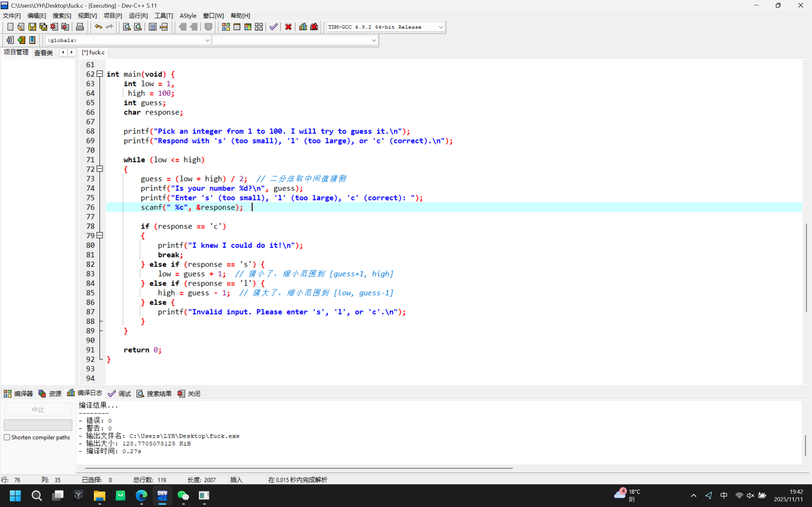Click the empty search field beside the 中止 button
Screen dimensions: 812x507
tap(37, 425)
